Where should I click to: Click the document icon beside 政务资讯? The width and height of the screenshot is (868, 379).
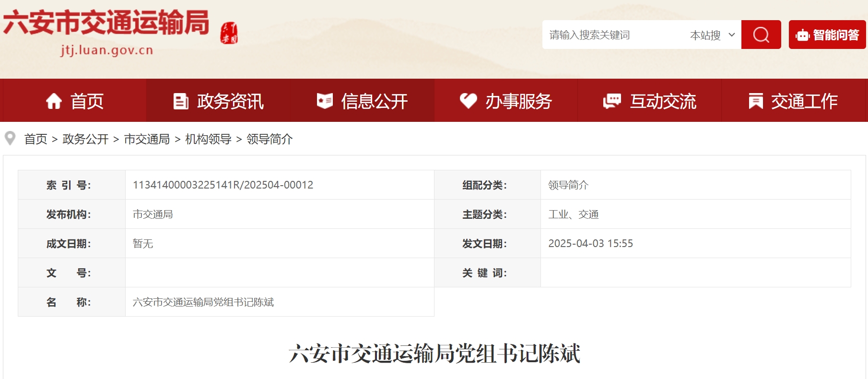pos(180,101)
